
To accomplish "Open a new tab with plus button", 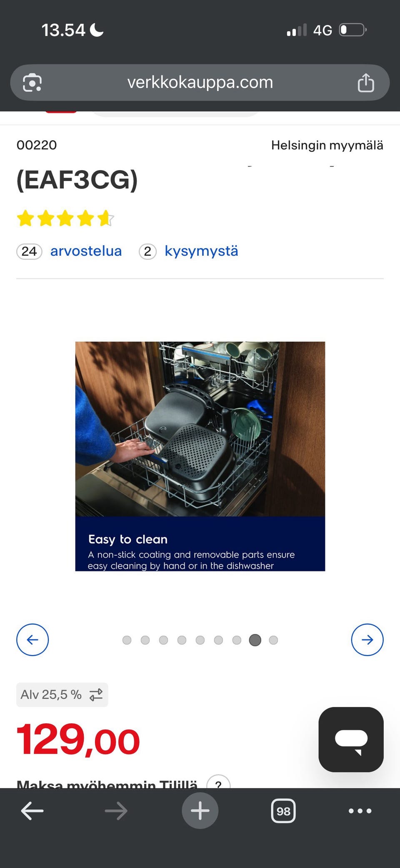I will coord(200,810).
